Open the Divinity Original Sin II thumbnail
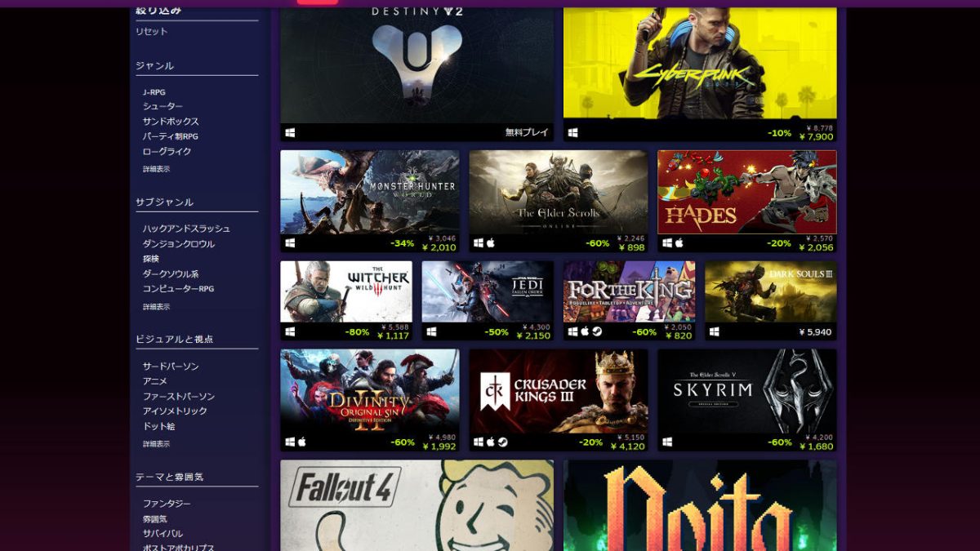Viewport: 980px width, 551px height. 369,391
